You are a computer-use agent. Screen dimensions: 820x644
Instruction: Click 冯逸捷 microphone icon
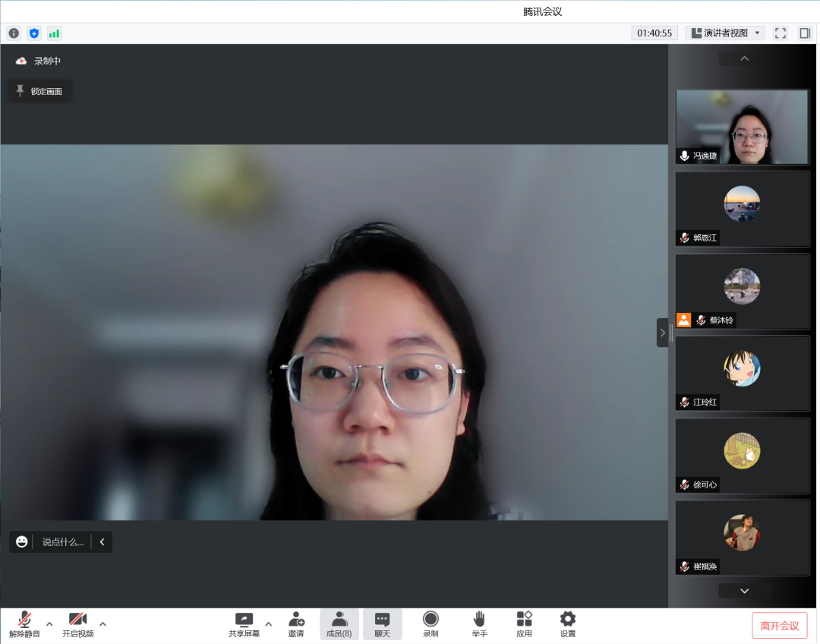(684, 156)
